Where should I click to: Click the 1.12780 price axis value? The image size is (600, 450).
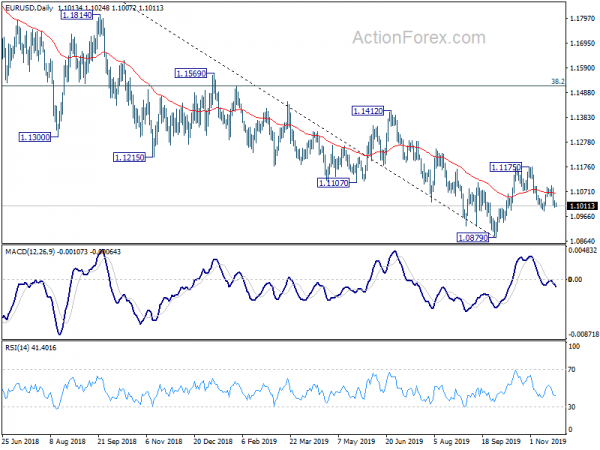coord(582,142)
